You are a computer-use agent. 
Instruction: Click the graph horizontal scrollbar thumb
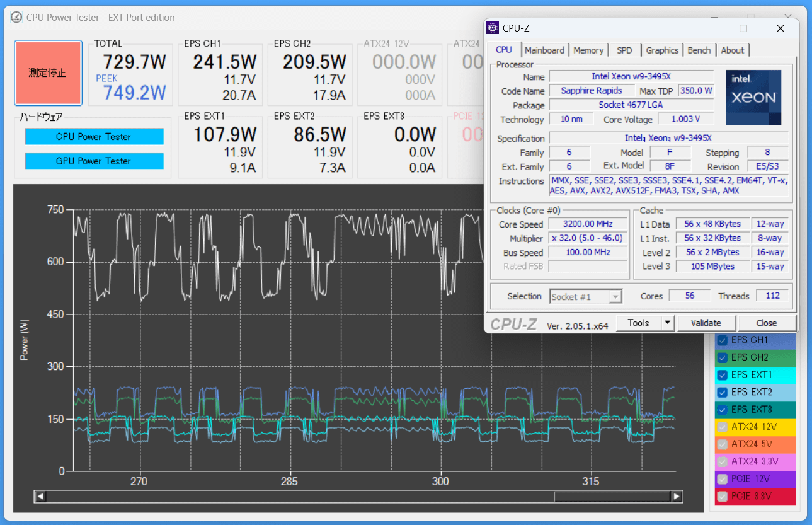pos(612,497)
